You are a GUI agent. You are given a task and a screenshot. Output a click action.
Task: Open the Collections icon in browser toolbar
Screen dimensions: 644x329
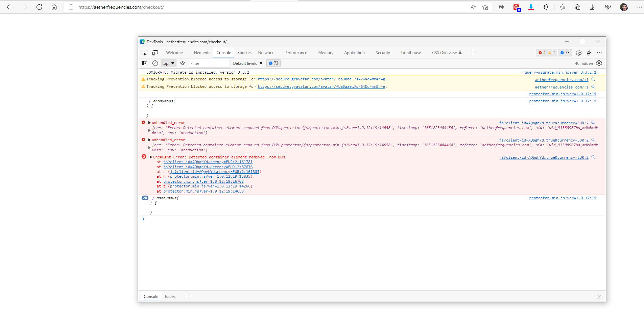pyautogui.click(x=577, y=7)
